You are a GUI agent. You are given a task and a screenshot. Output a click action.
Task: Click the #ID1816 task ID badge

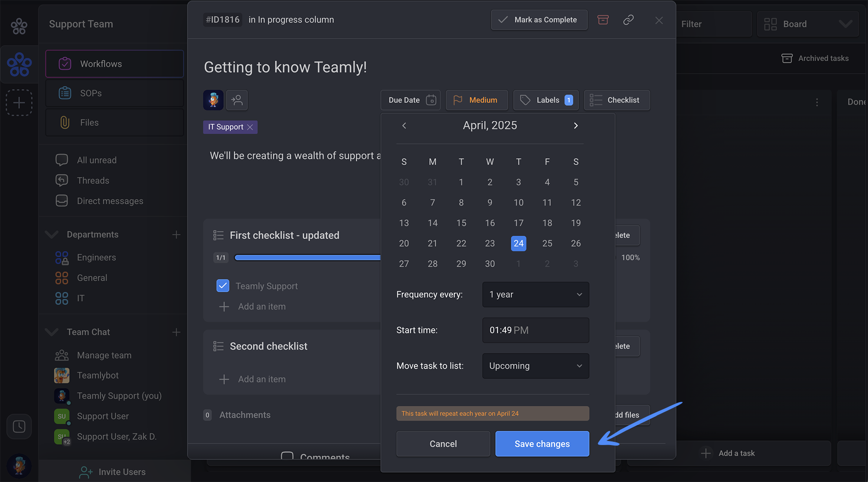point(222,20)
